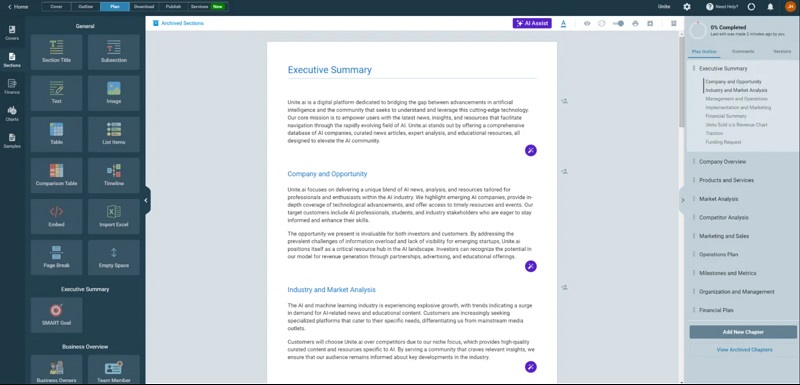Click Add New Chapter button
Image resolution: width=800 pixels, height=385 pixels.
pyautogui.click(x=743, y=332)
